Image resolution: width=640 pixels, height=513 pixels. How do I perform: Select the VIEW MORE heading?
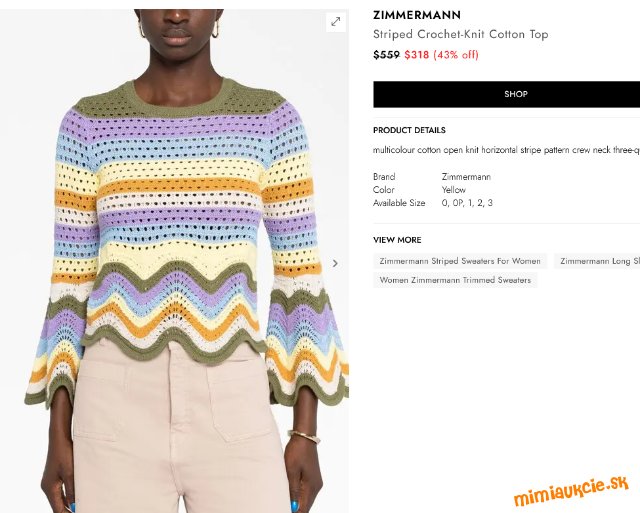[x=397, y=240]
